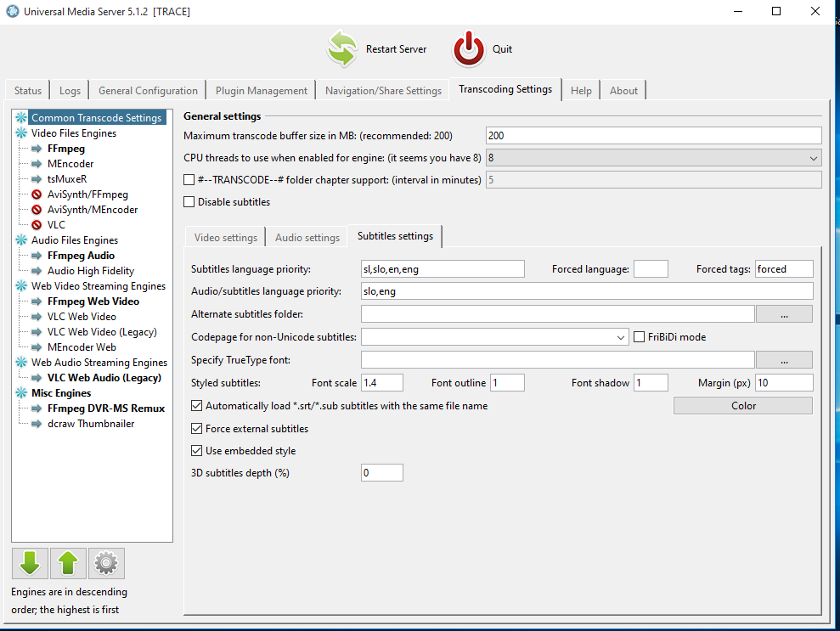The height and width of the screenshot is (631, 840).
Task: Click the disabled icon beside VLC
Action: pyautogui.click(x=37, y=225)
